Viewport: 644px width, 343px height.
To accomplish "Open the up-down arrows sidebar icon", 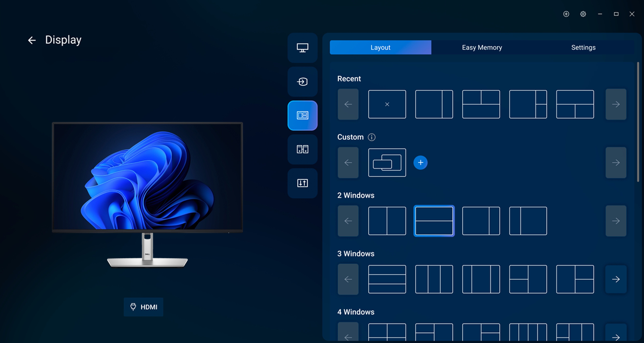I will (x=302, y=183).
